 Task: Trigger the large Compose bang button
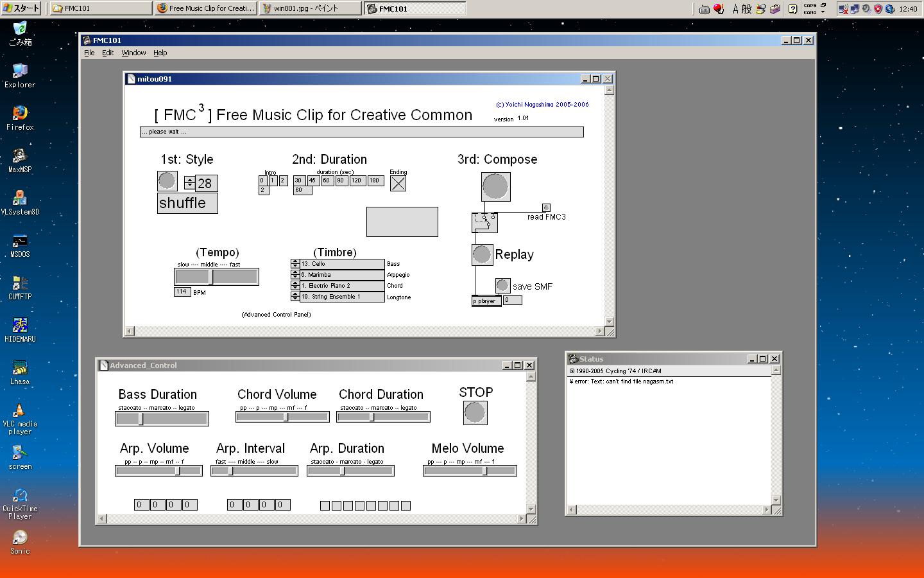[495, 187]
